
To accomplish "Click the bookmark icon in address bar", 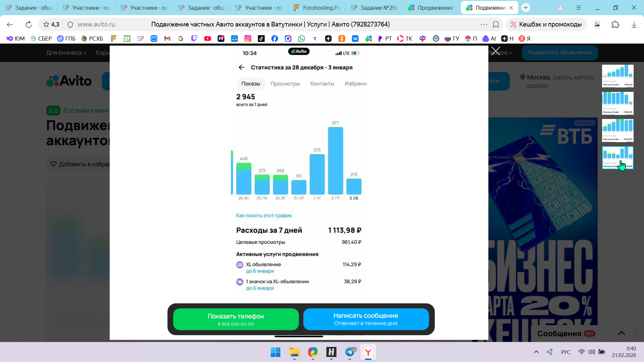I will (496, 24).
